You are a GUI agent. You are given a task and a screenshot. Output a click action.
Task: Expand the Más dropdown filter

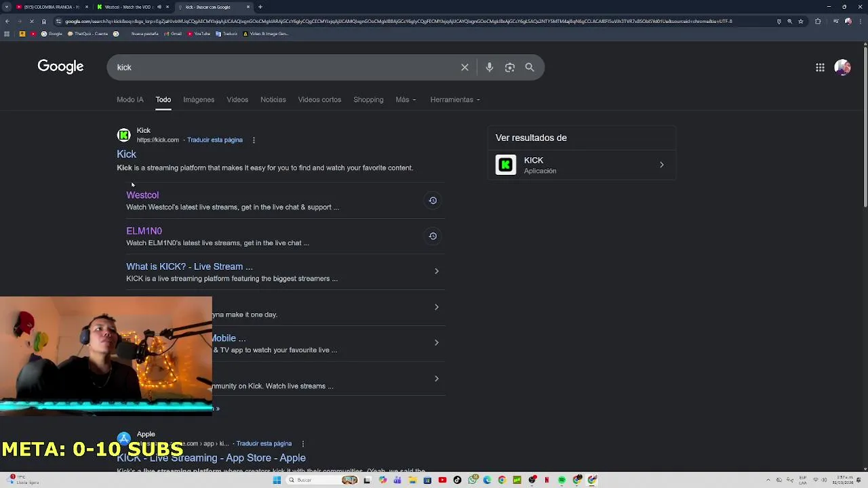[406, 100]
